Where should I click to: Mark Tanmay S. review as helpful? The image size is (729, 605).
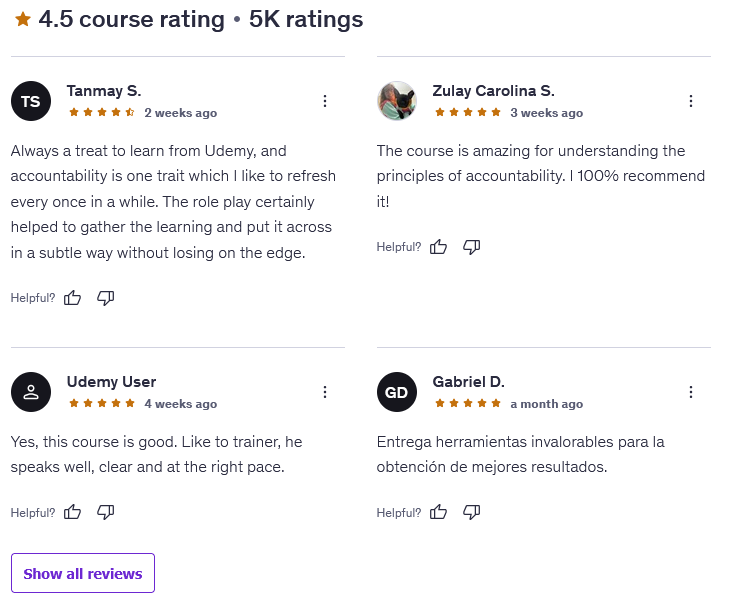coord(73,298)
